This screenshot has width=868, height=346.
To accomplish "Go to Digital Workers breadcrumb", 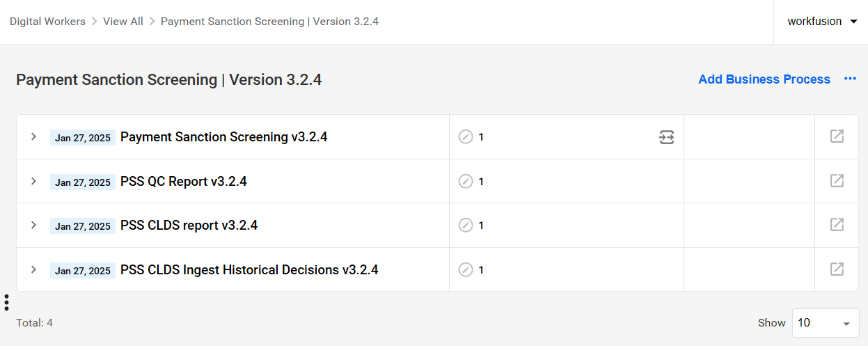I will point(47,22).
